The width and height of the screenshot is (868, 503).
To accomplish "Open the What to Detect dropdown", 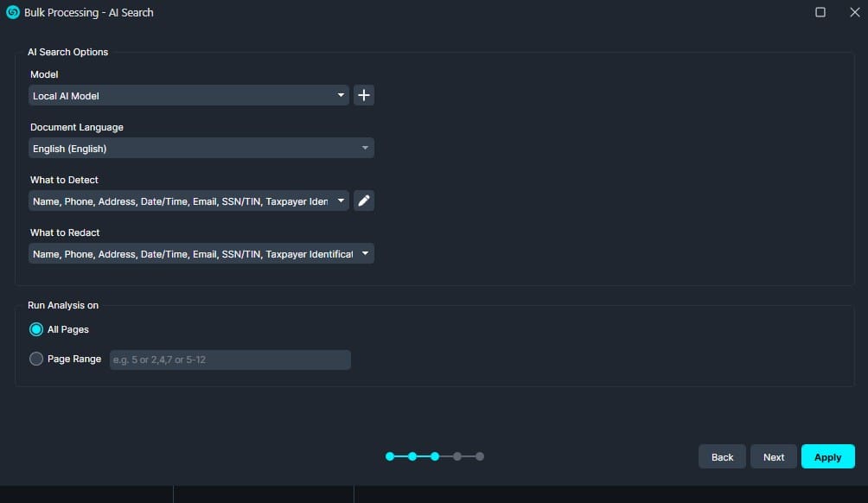I will (x=188, y=201).
